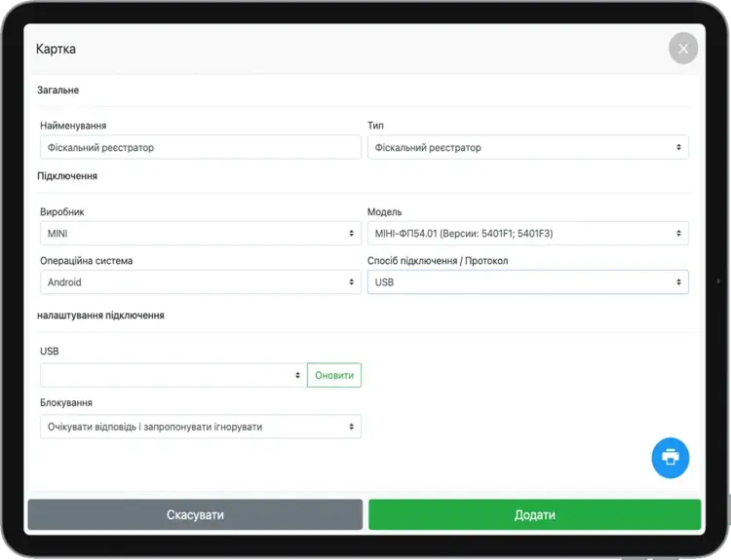Expand the Модель dropdown
Image resolution: width=731 pixels, height=560 pixels.
(527, 234)
